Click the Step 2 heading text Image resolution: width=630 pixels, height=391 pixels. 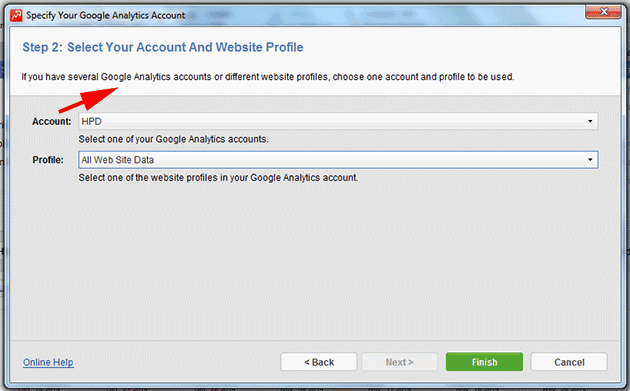pos(163,47)
